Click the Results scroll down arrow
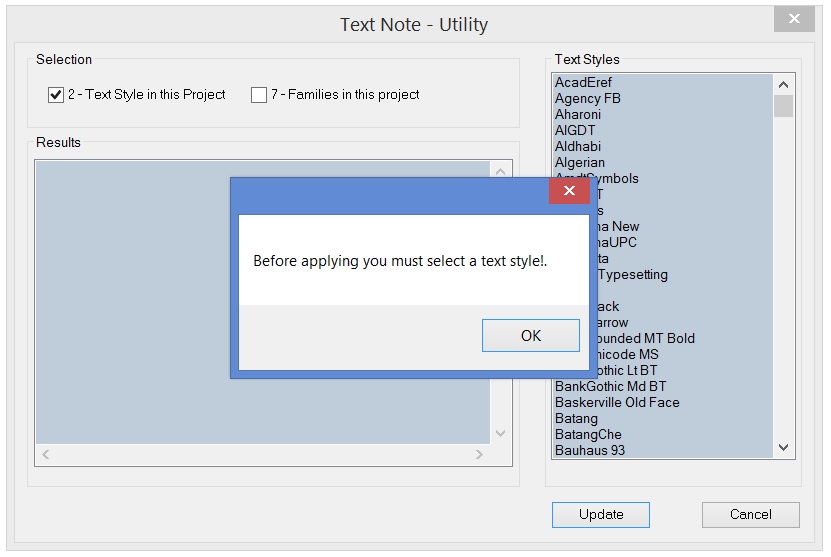 501,433
